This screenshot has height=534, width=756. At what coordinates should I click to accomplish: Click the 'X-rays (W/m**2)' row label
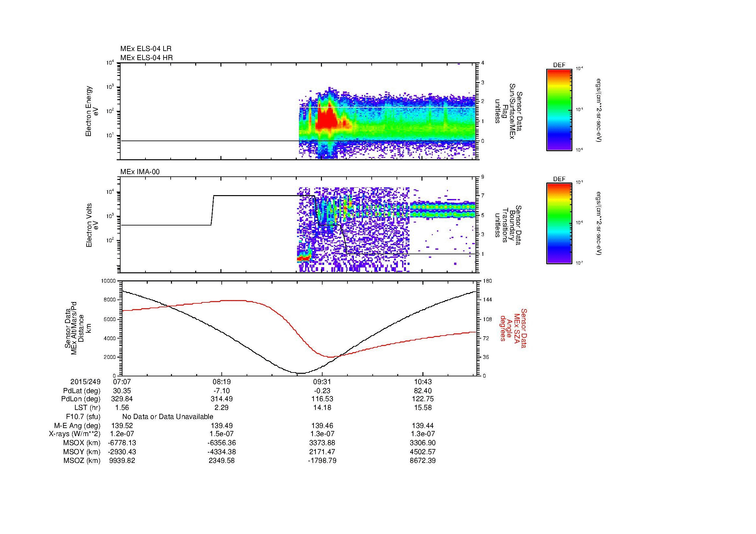pos(74,434)
